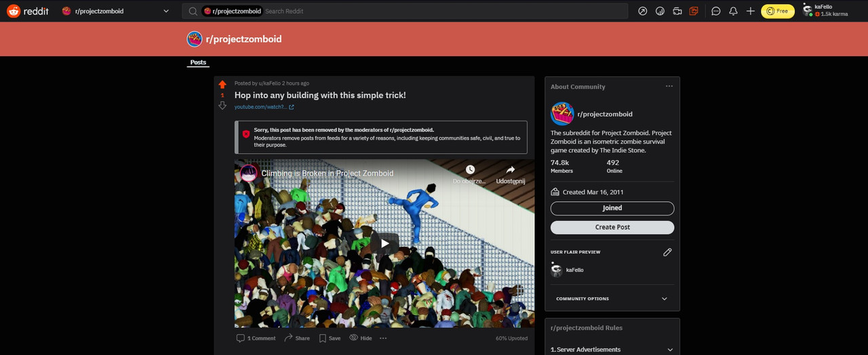This screenshot has width=868, height=355.
Task: Open the orange Predictions header icon
Action: (x=694, y=11)
